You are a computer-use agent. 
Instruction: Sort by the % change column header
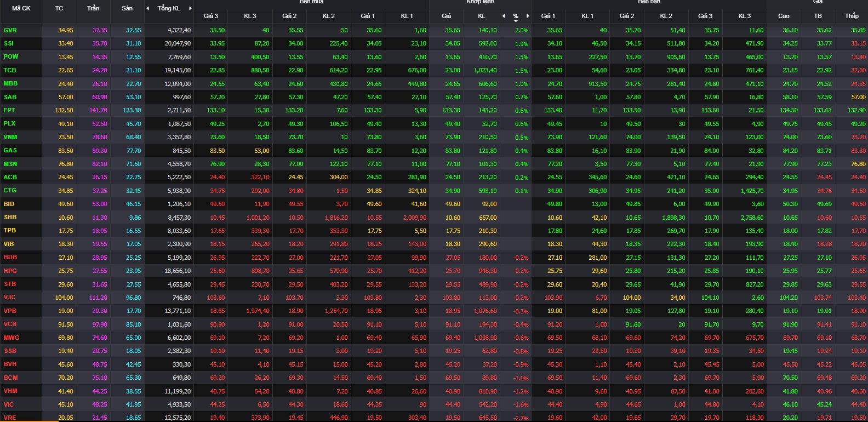[x=516, y=16]
